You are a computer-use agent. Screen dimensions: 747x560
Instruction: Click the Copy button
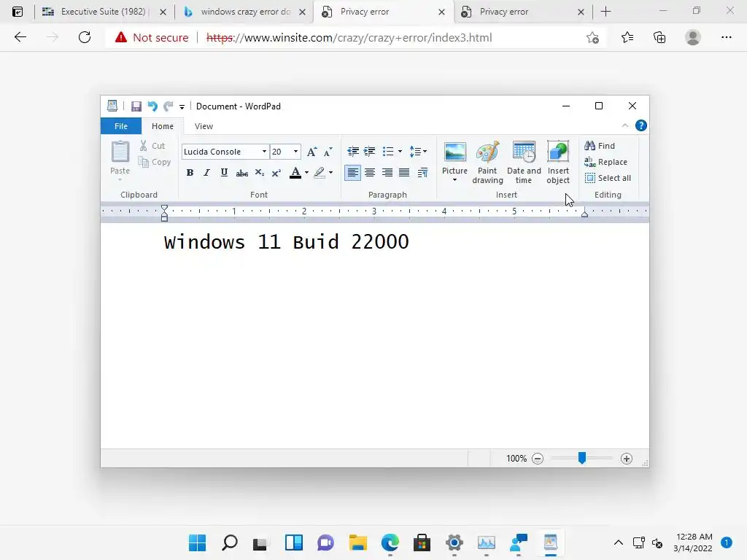(155, 162)
